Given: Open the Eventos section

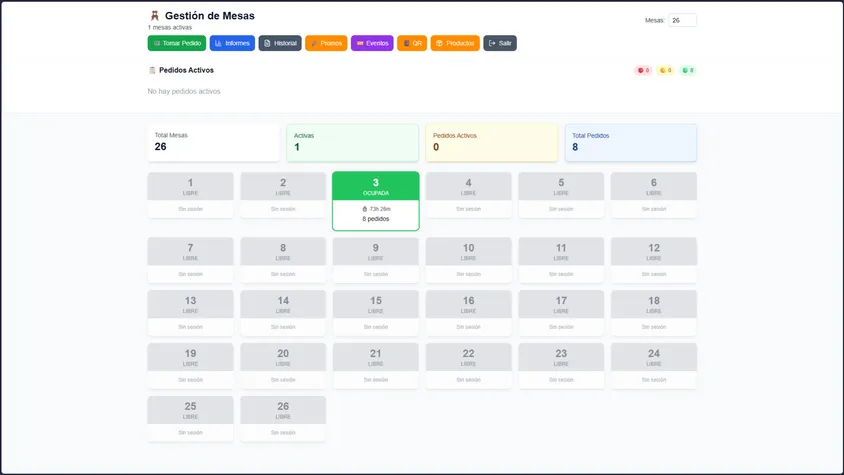Looking at the screenshot, I should tap(372, 43).
